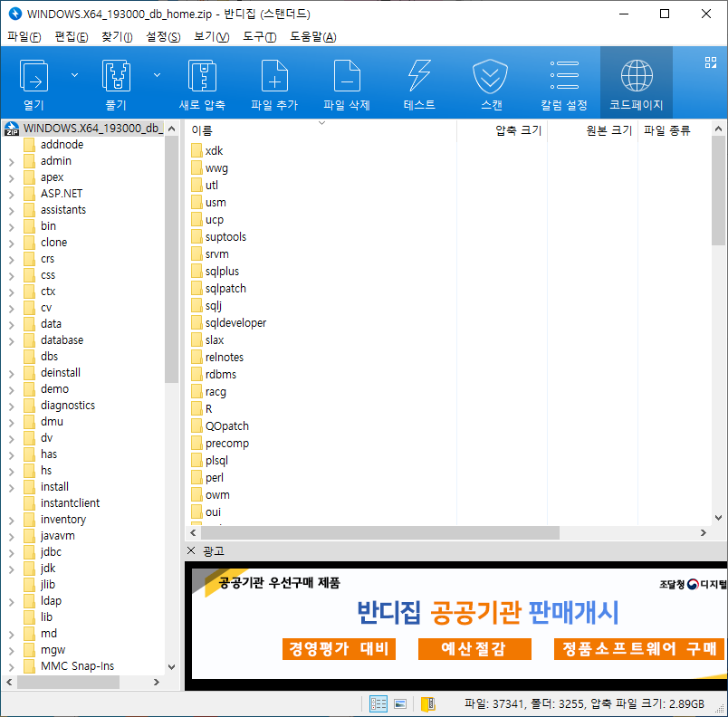Screen dimensions: 728x717
Task: Expand the inventory tree node
Action: (12, 521)
